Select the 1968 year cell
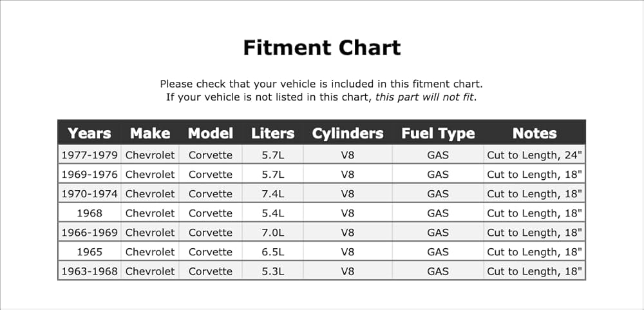The image size is (644, 310). 90,213
